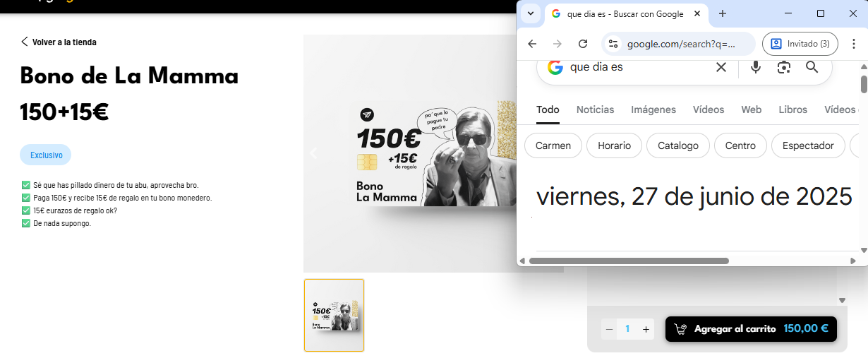
Task: Open the Invitado profile menu
Action: pyautogui.click(x=800, y=44)
